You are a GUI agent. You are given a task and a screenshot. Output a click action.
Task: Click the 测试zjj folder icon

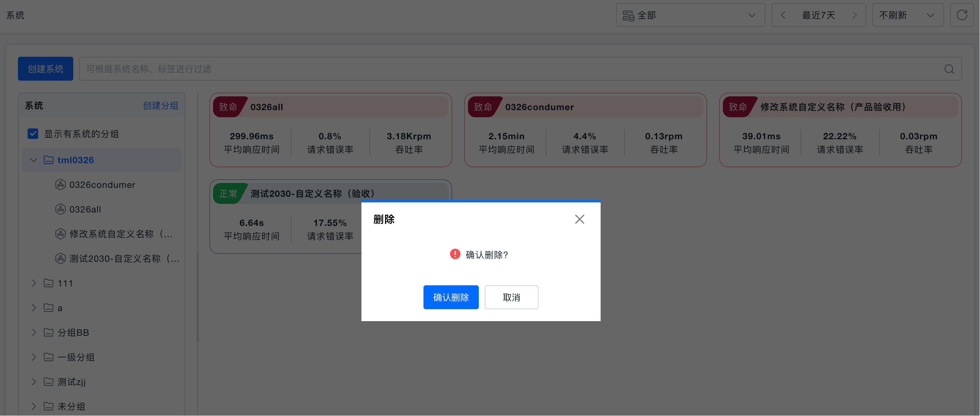48,381
